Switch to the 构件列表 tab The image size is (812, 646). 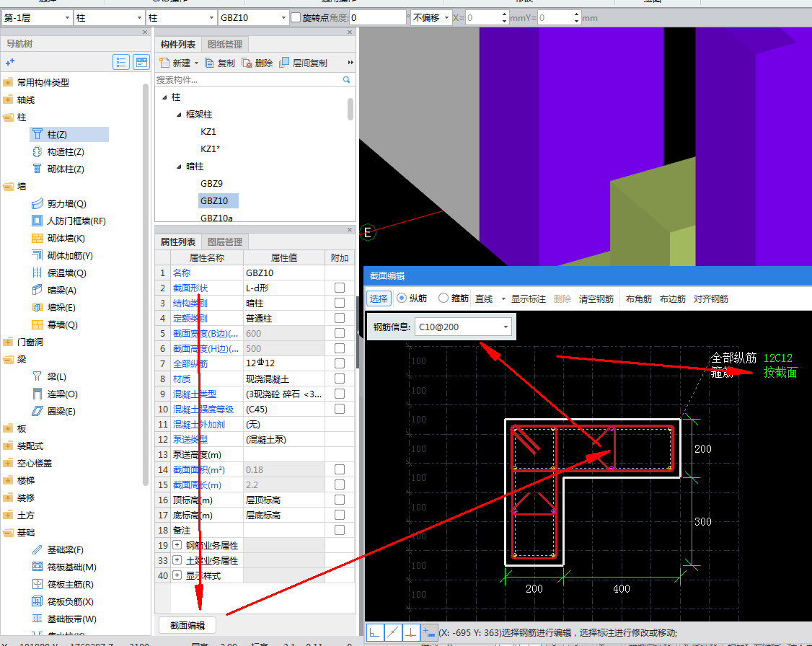click(178, 45)
